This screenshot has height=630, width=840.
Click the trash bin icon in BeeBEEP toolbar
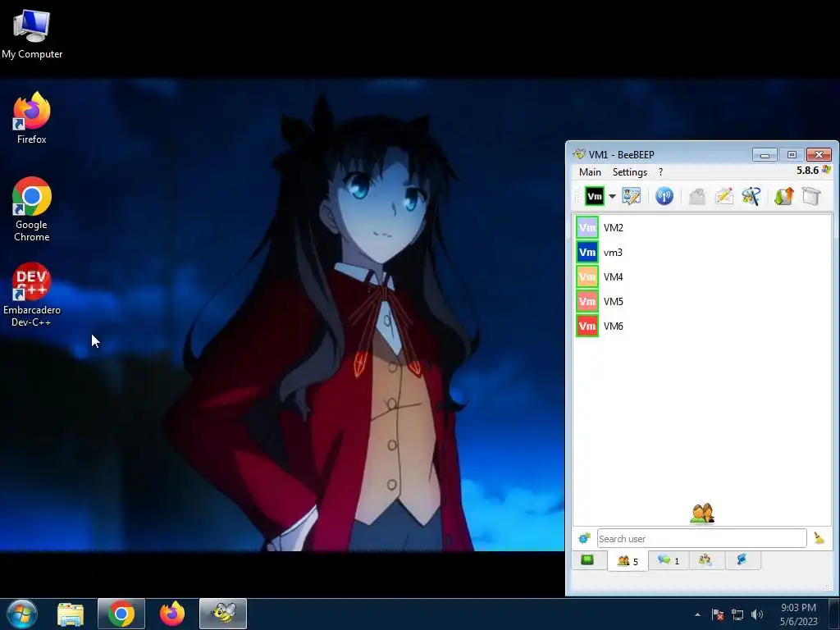pos(811,196)
